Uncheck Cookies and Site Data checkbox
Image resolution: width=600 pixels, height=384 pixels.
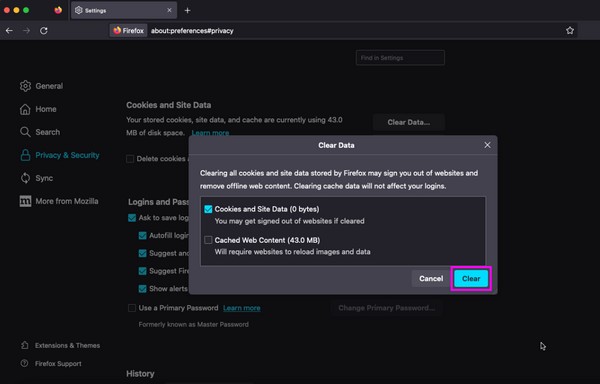point(208,209)
